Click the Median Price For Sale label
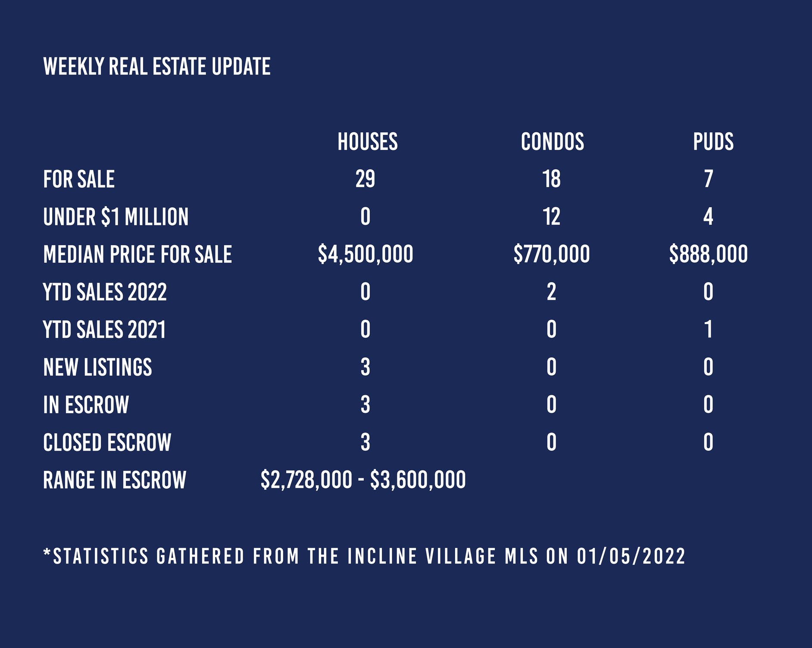The image size is (812, 648). (137, 254)
